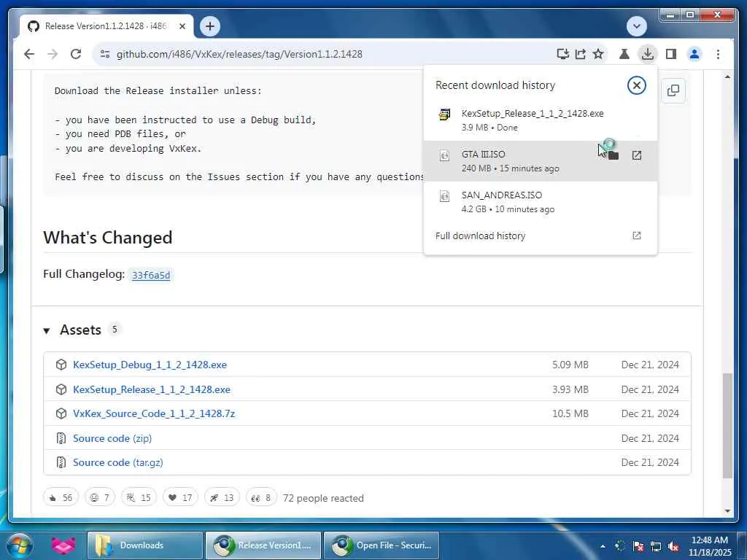Toggle the smile reaction 7
Screen dimensions: 747x560
coord(99,497)
